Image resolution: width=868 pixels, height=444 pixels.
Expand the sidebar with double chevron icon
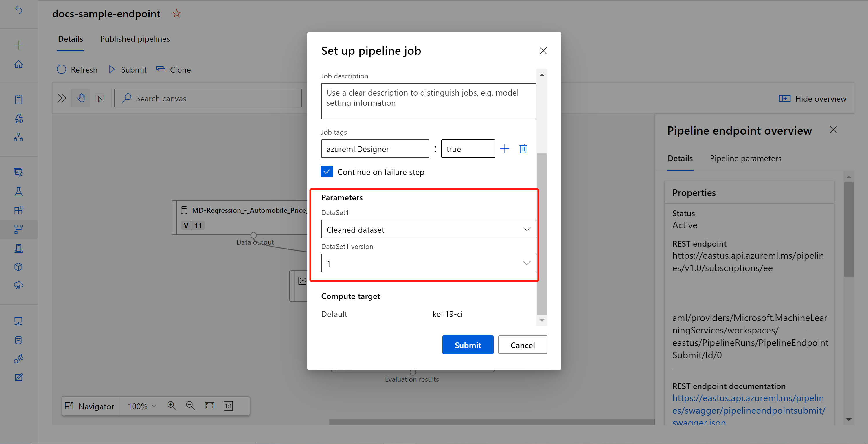(62, 98)
